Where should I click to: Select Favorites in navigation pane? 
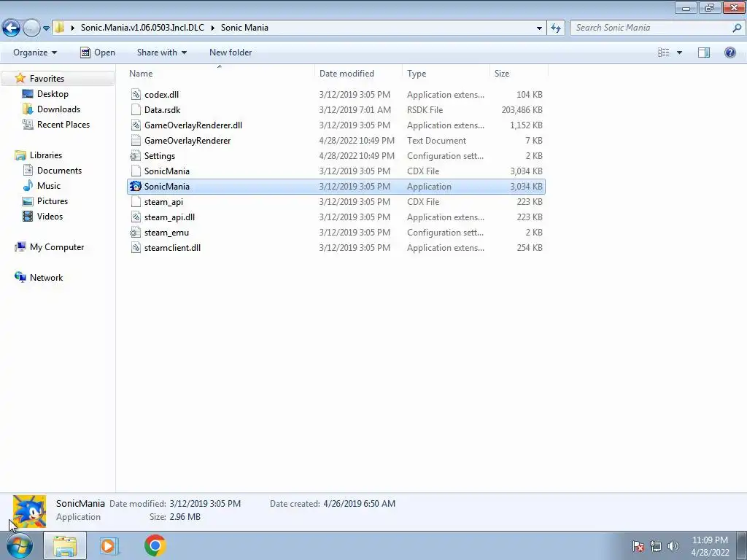[47, 79]
